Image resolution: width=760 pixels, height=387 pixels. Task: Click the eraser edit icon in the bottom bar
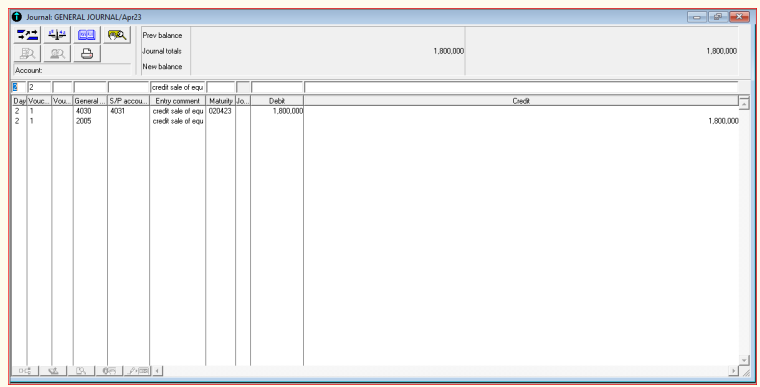53,371
